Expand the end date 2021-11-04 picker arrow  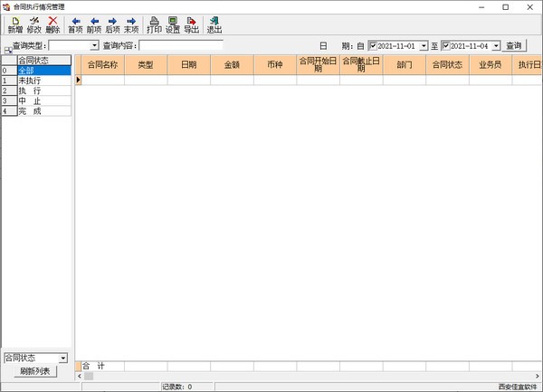[495, 46]
